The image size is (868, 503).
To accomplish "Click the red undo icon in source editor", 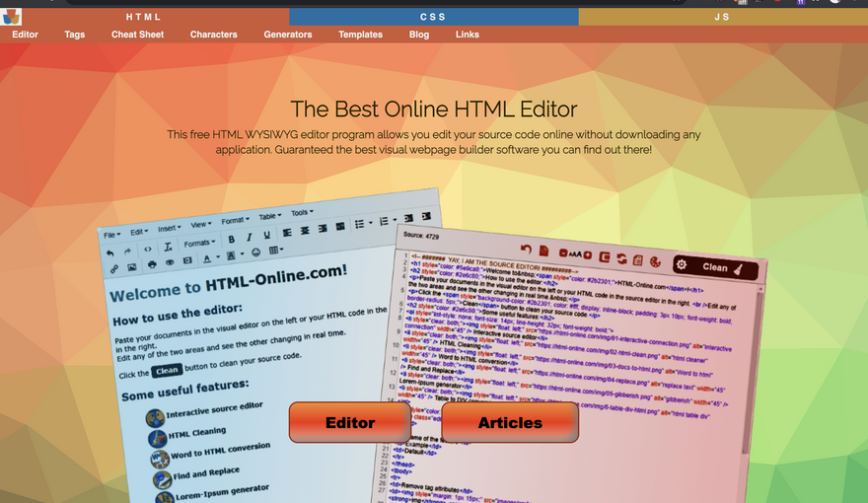I will click(x=526, y=251).
